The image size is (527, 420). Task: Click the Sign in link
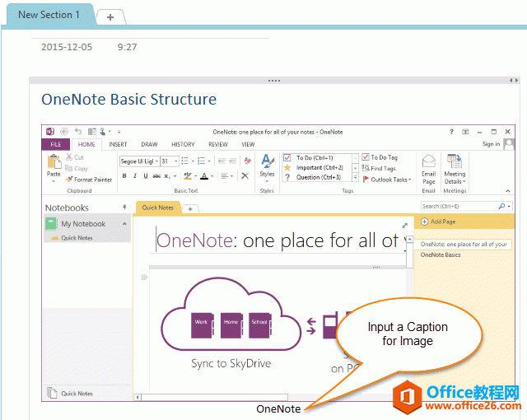point(491,144)
